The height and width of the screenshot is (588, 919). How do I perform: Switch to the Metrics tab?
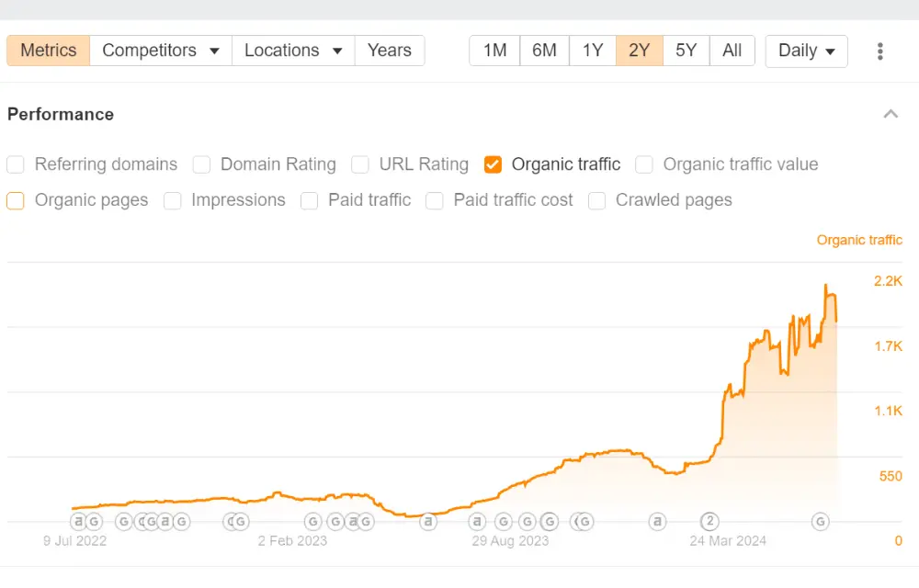tap(48, 51)
